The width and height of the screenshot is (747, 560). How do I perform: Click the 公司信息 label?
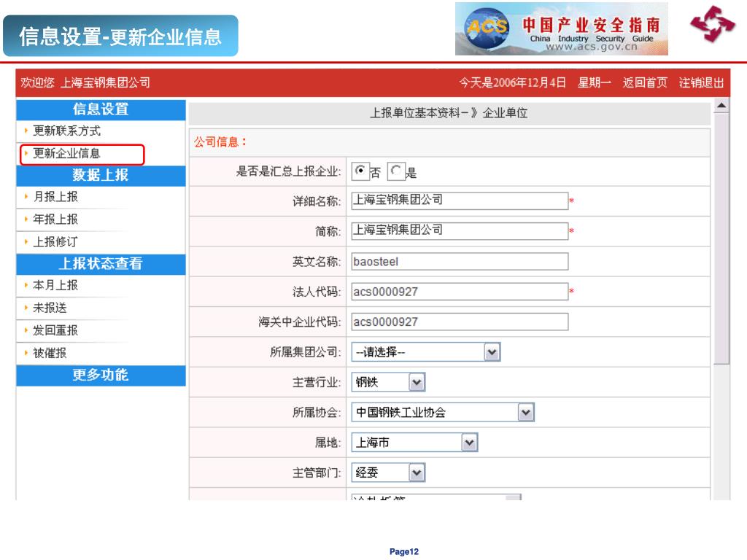pos(220,142)
